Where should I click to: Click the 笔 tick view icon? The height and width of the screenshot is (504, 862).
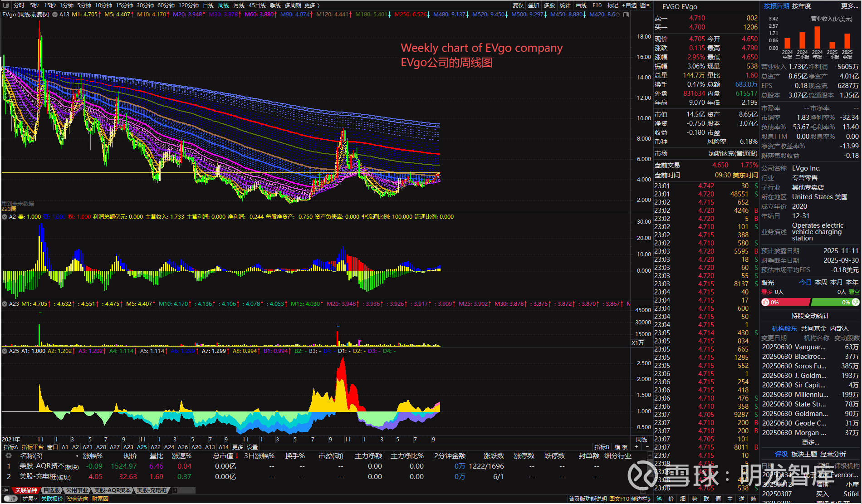(659, 499)
